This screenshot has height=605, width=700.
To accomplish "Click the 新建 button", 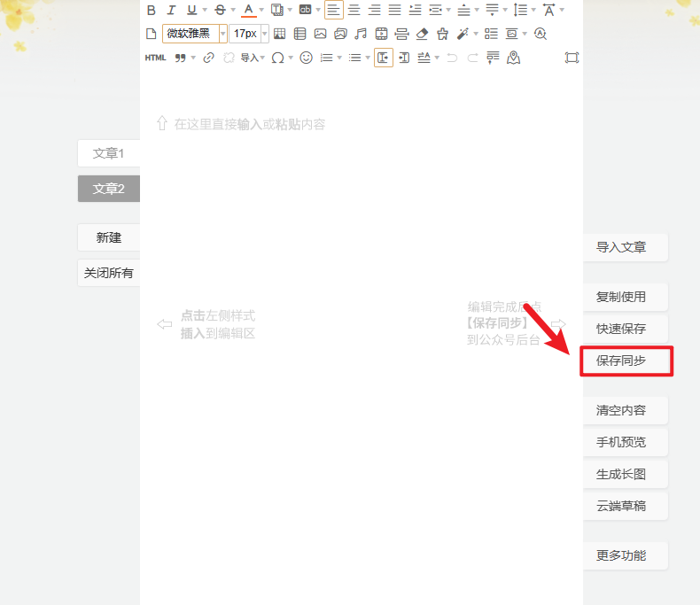I will point(108,237).
